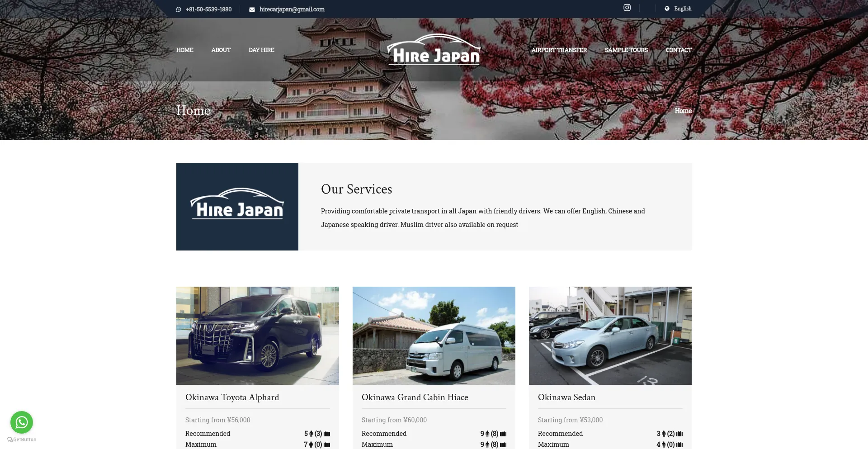Screen dimensions: 868x449
Task: Open the Sample Tours menu item
Action: click(x=626, y=50)
